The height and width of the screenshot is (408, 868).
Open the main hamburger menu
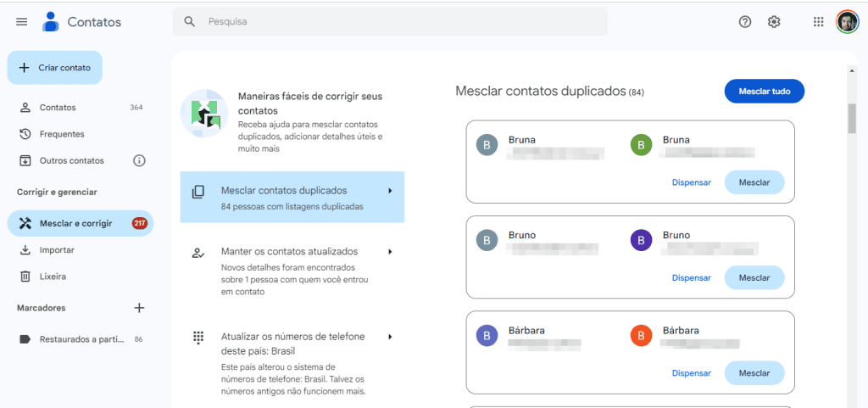[x=21, y=22]
